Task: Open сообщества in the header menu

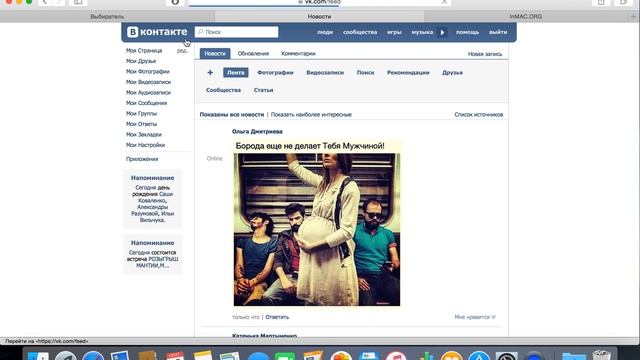Action: (x=360, y=32)
